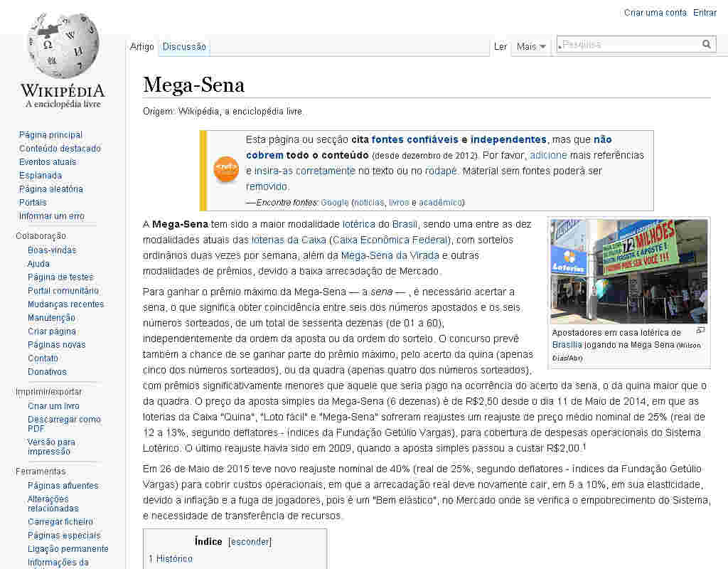Click Informar um erro link
This screenshot has width=728, height=569.
[x=52, y=216]
